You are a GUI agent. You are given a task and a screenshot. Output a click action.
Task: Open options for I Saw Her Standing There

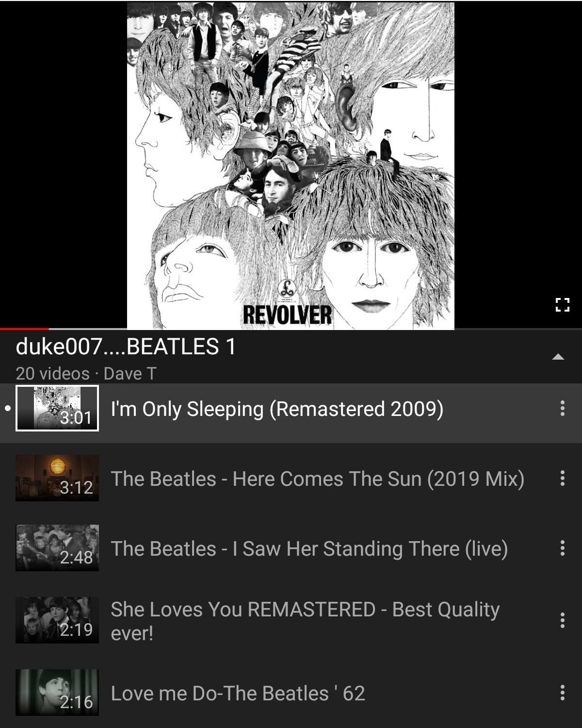(562, 548)
